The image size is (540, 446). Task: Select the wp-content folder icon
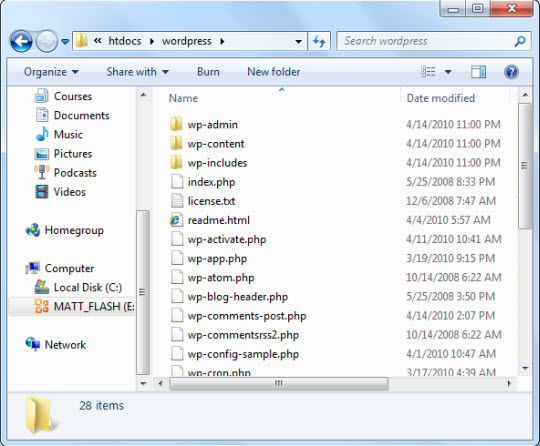[x=176, y=143]
